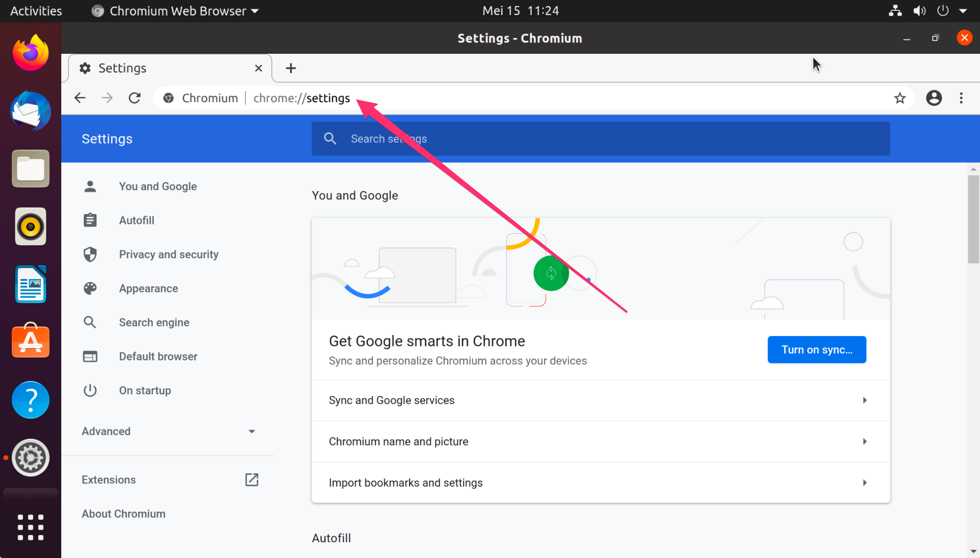Select You and Google in the sidebar

click(157, 186)
